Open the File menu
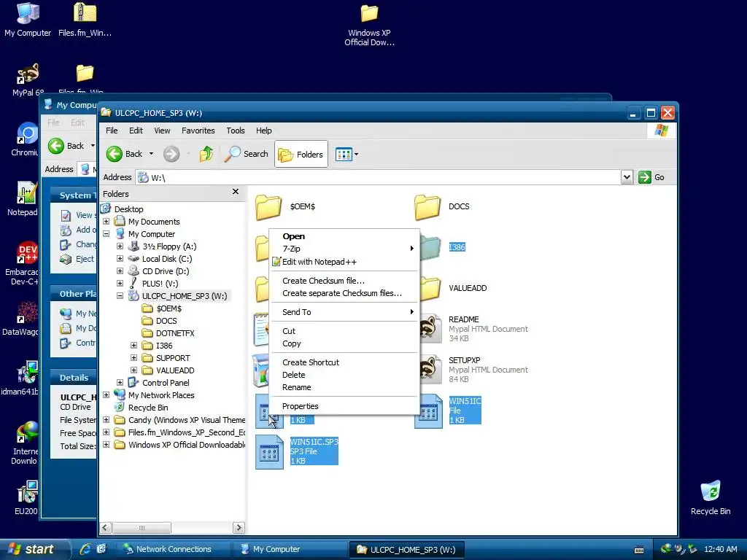 pos(112,131)
